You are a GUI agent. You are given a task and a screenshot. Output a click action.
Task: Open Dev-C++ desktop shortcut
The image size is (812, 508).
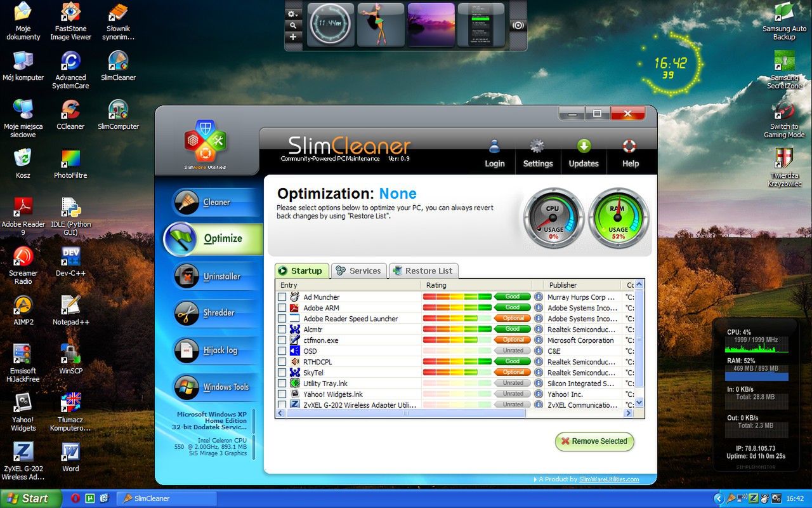pos(70,261)
